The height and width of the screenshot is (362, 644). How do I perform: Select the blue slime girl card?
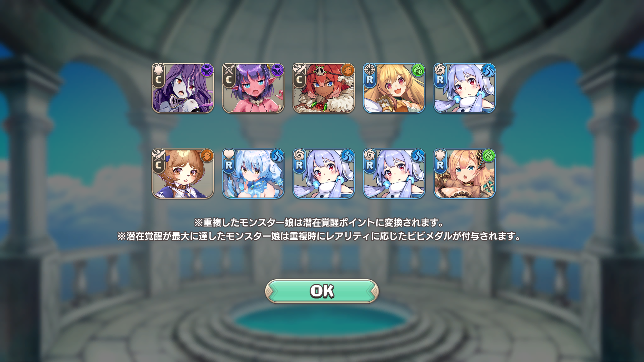(253, 174)
